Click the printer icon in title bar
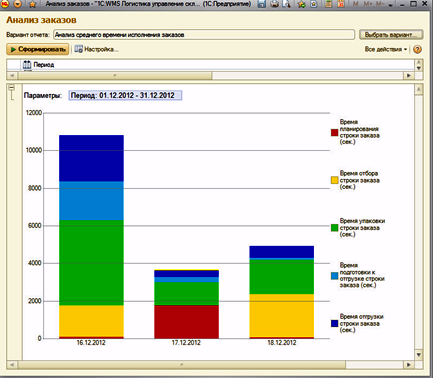 274,4
